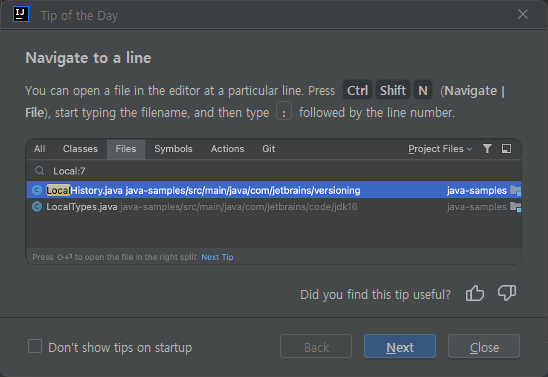Click the Ctrl shortcut key label
This screenshot has height=377, width=548.
(358, 90)
